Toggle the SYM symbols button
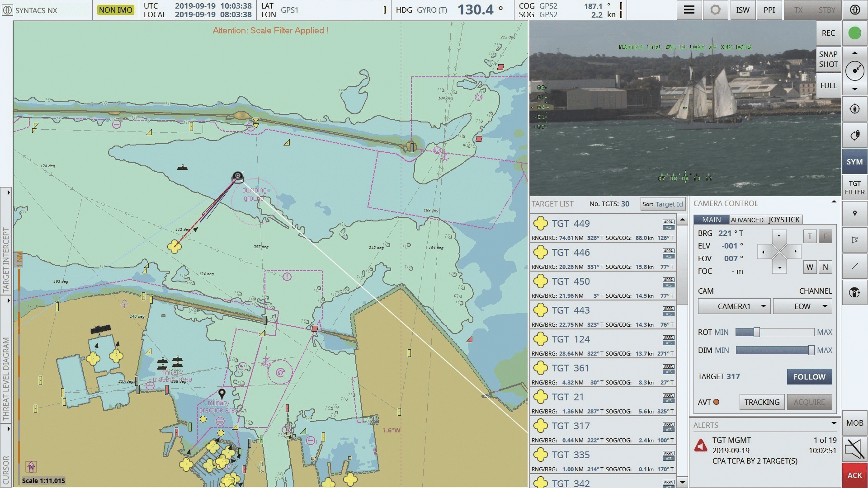 854,162
